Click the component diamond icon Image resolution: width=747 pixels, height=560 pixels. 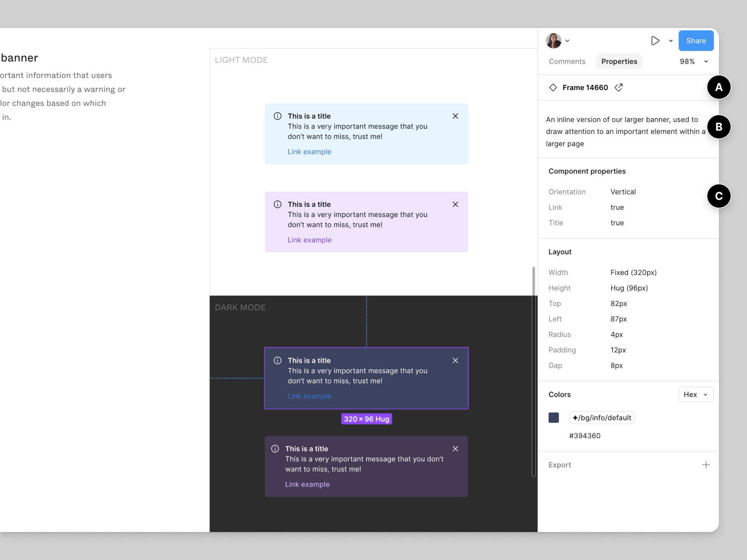point(553,87)
